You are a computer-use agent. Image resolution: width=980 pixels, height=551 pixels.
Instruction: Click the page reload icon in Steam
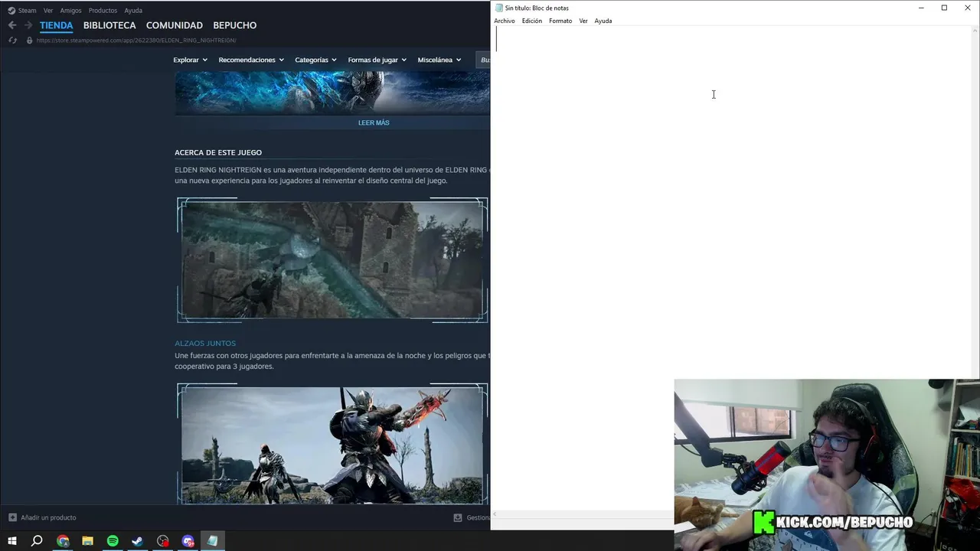[x=12, y=40]
